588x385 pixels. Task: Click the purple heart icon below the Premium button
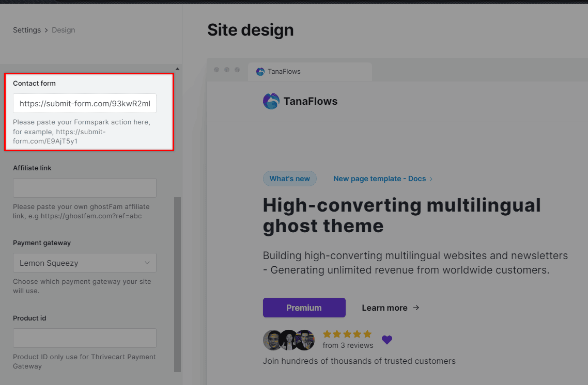click(387, 340)
